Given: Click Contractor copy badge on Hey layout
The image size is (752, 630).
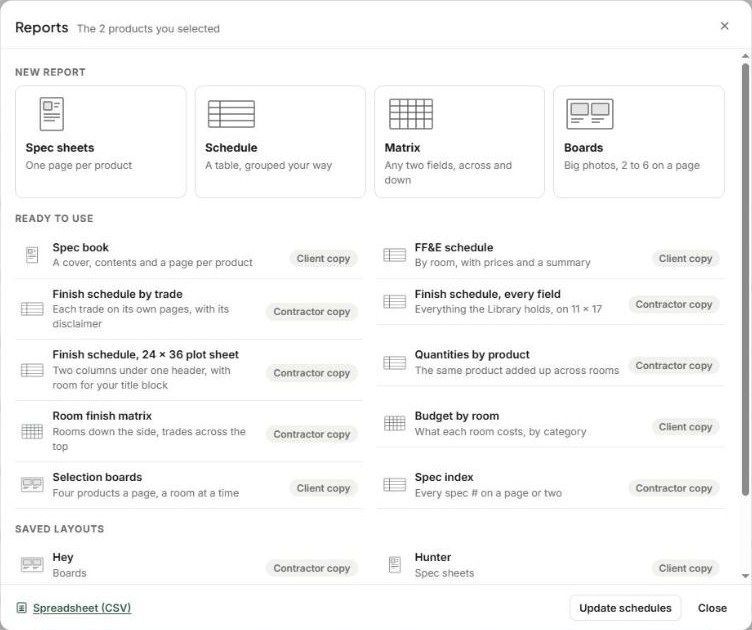Looking at the screenshot, I should coord(312,568).
